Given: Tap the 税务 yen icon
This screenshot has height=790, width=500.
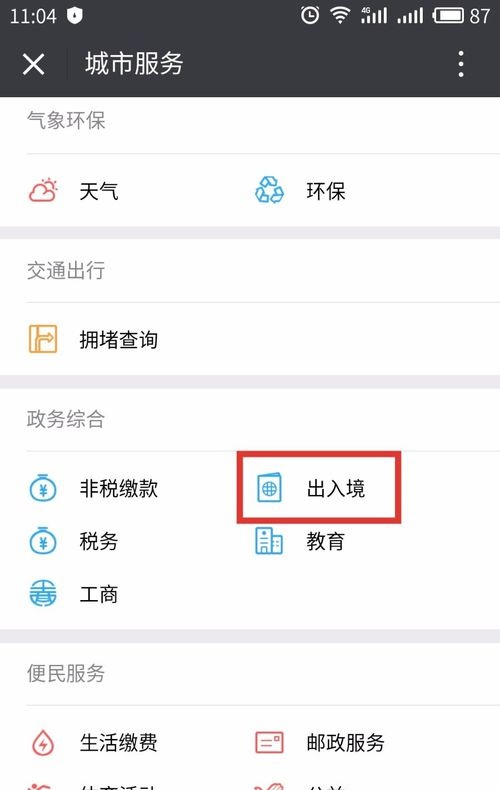Looking at the screenshot, I should pos(43,541).
